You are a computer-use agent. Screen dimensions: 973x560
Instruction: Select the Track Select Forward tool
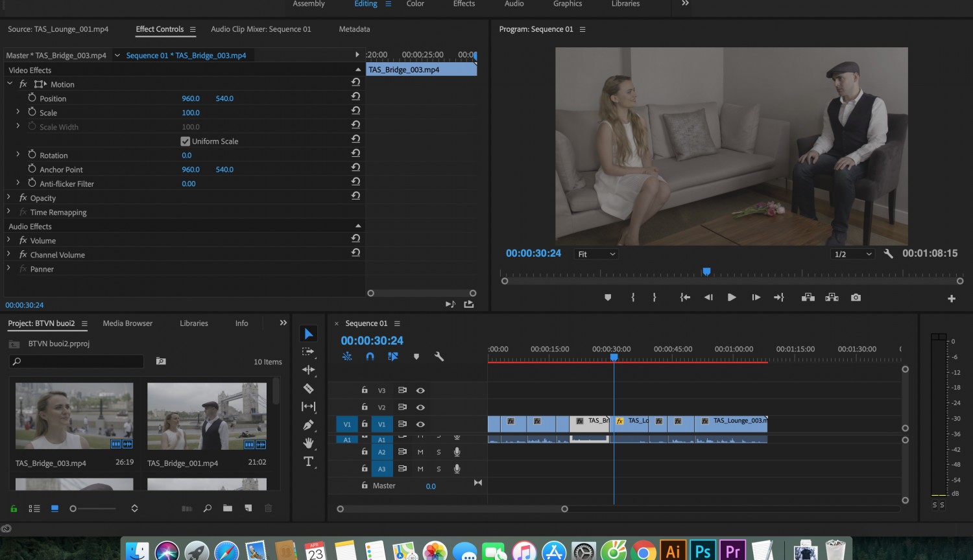pos(308,351)
